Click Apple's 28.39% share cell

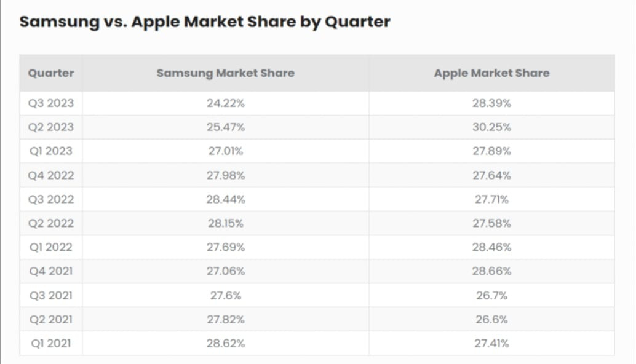click(491, 103)
